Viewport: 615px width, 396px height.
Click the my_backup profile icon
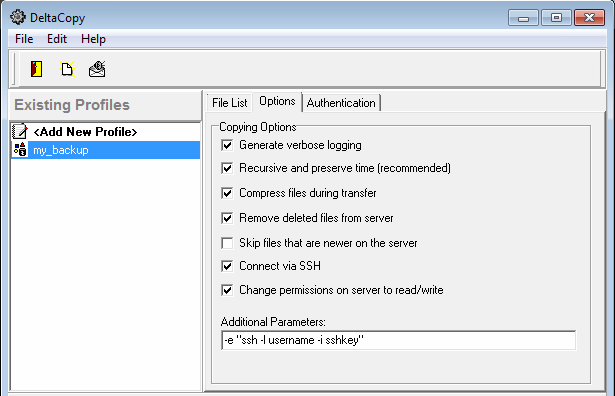pos(20,150)
